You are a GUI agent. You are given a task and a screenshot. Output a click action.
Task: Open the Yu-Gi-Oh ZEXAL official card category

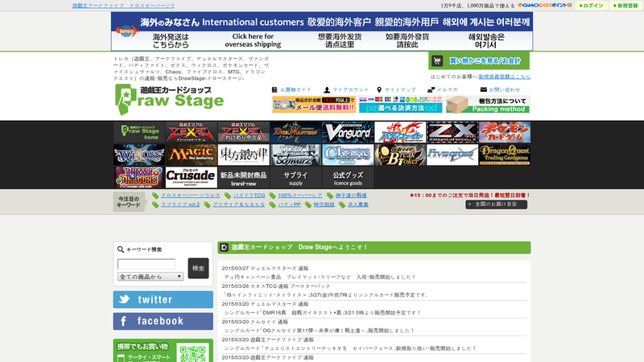pos(192,132)
